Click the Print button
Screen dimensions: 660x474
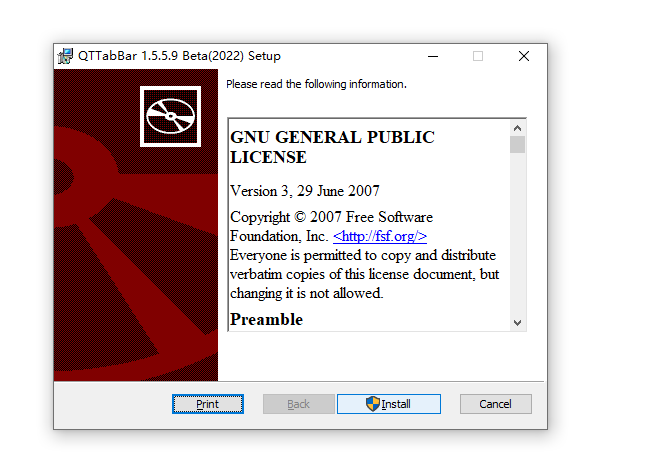tap(208, 404)
